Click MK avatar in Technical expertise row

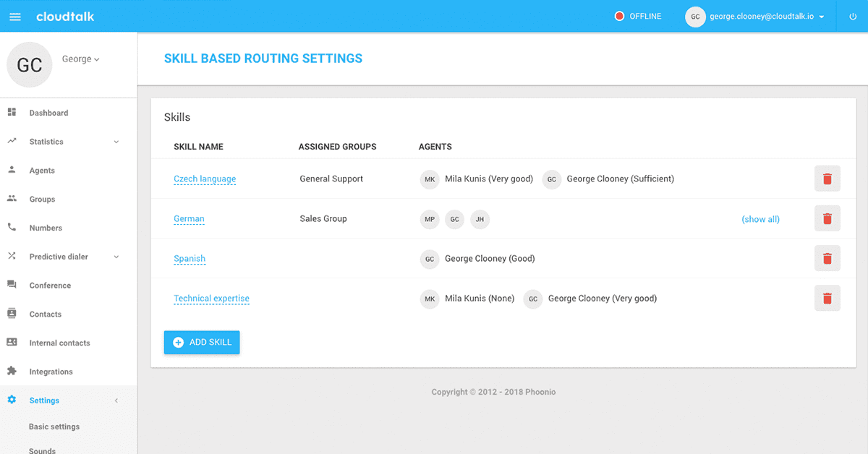[430, 299]
